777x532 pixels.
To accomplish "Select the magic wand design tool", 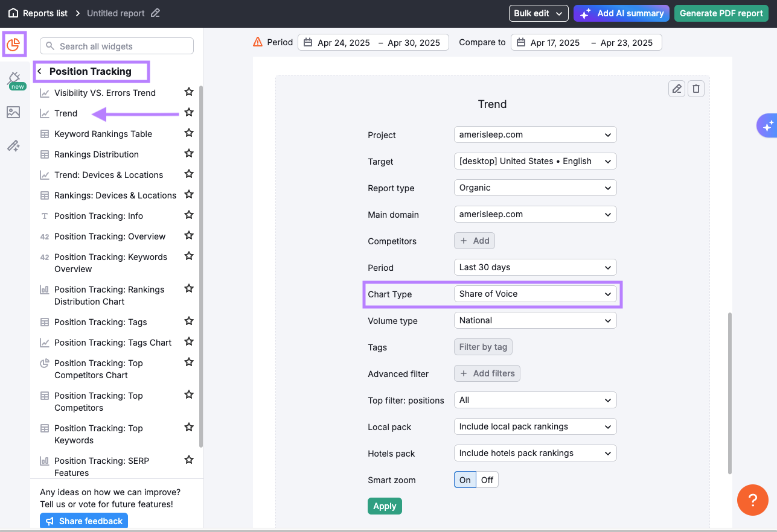I will point(13,145).
